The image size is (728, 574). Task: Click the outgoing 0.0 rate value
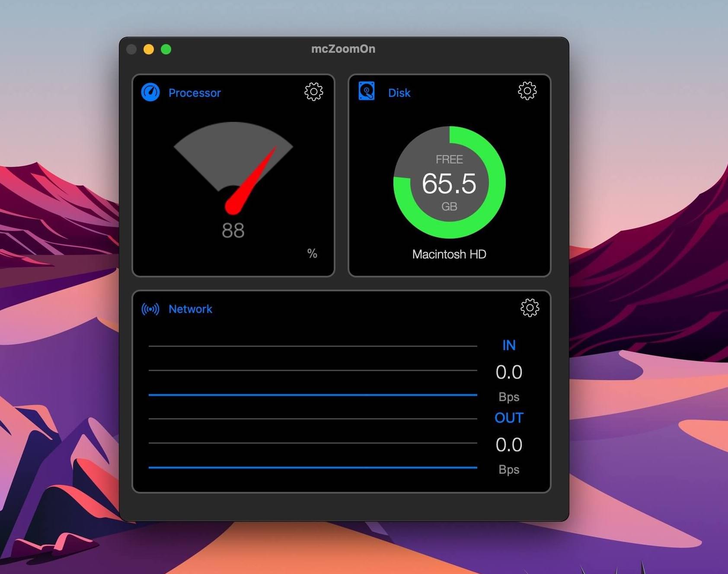509,445
